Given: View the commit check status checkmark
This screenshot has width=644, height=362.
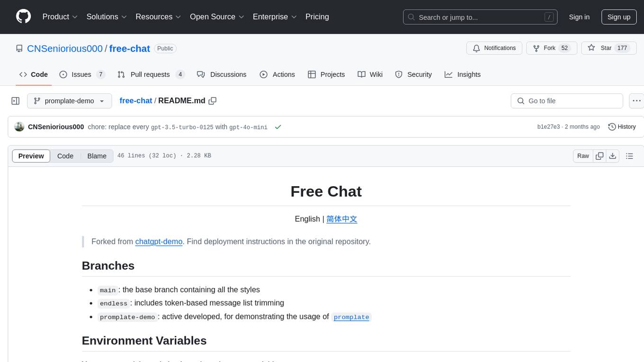Looking at the screenshot, I should [x=278, y=127].
